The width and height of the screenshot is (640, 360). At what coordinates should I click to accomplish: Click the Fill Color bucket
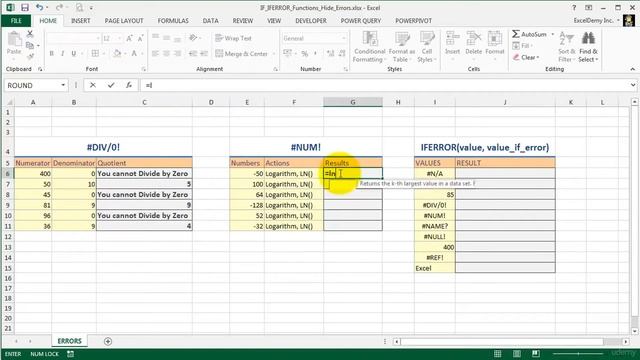(x=117, y=53)
